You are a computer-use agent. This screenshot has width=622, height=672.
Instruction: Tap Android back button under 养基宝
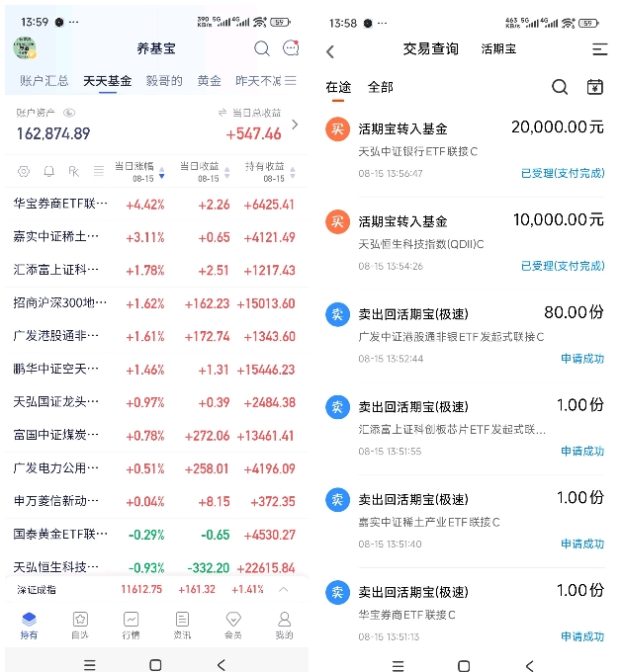click(x=221, y=665)
